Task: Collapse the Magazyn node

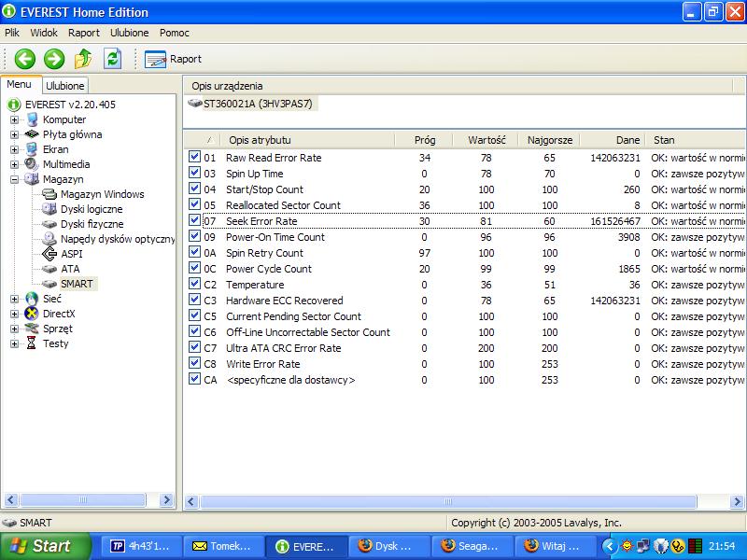Action: pos(14,179)
